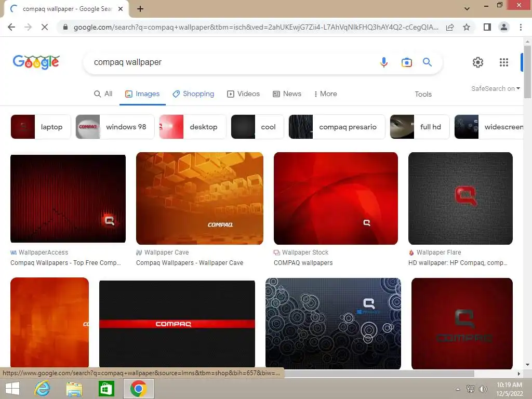532x399 pixels.
Task: Open the Windows Start button
Action: (x=12, y=389)
